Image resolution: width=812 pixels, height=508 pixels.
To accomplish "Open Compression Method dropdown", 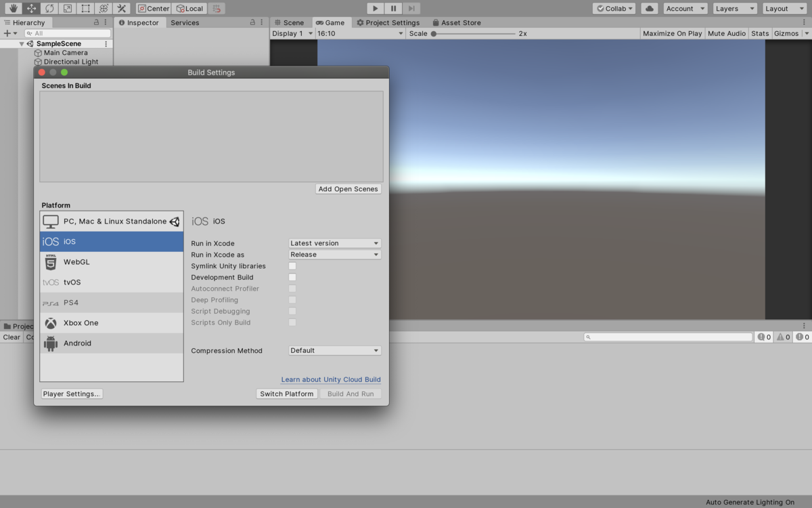I will (335, 351).
